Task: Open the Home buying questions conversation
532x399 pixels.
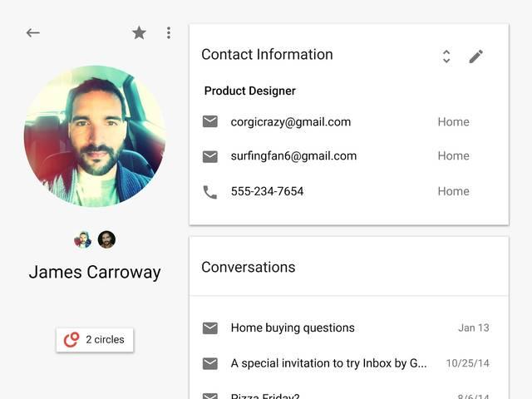Action: [349, 328]
